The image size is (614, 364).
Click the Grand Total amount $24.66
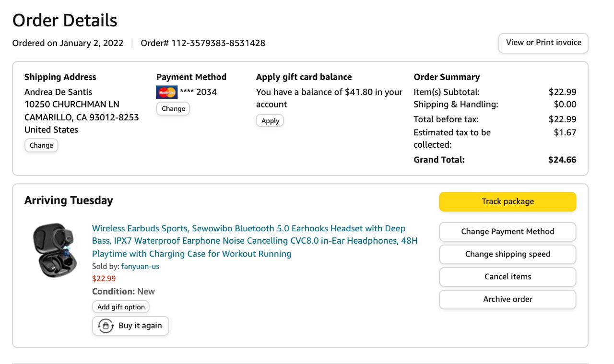(562, 160)
